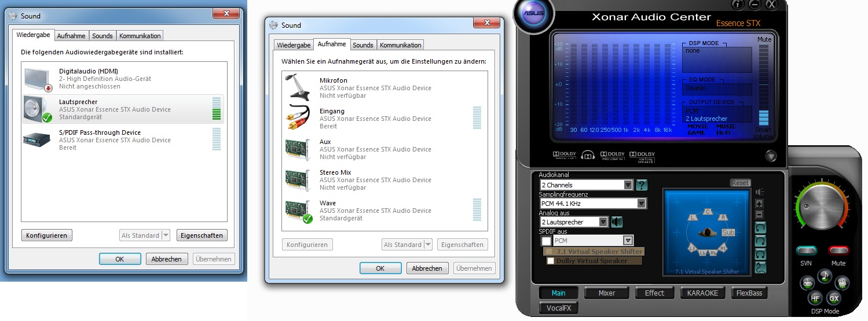Open the Als Standard dropdown arrow in recording window

pos(428,245)
